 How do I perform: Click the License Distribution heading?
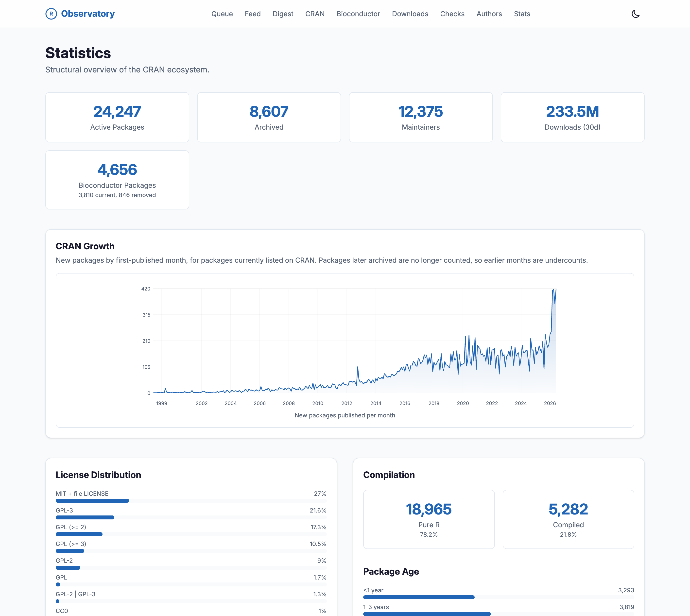[98, 475]
